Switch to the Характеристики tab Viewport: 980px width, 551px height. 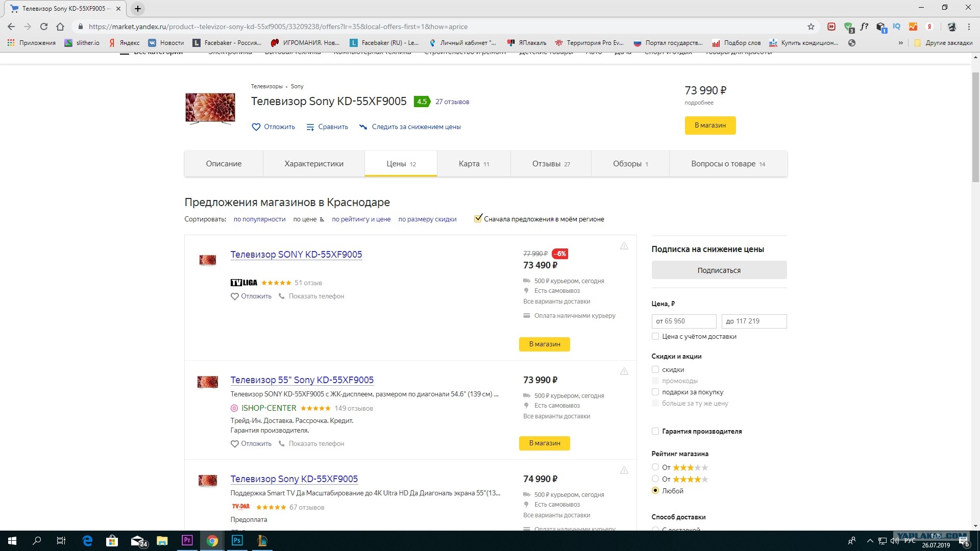click(314, 164)
